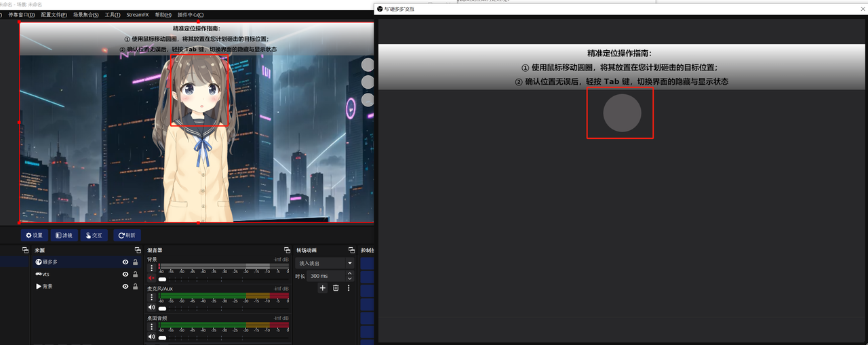Screen dimensions: 868x345
Task: Open the three-dot menu of 桌面音频 channel
Action: pos(151,326)
